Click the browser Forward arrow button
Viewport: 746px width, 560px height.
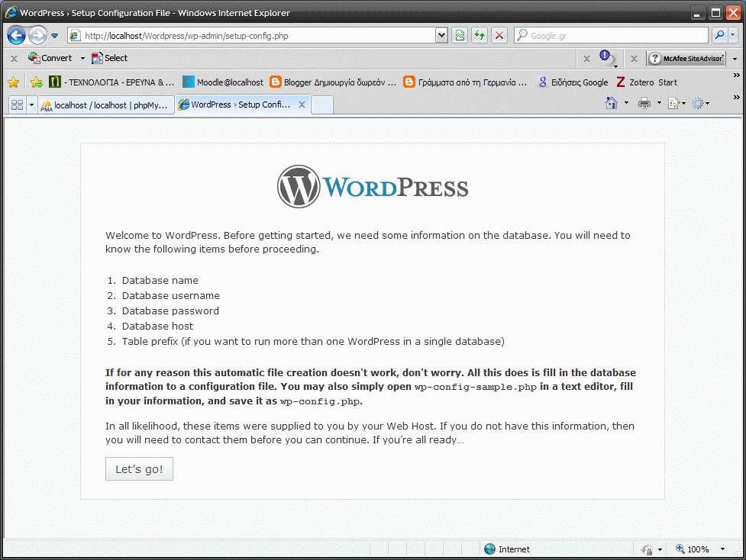tap(37, 35)
